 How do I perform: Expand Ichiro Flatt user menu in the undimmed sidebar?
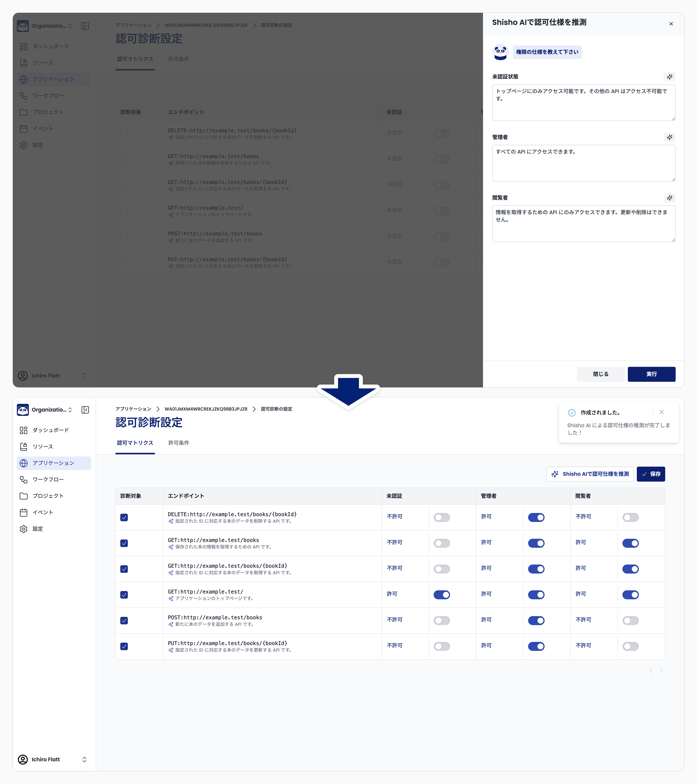tap(84, 759)
